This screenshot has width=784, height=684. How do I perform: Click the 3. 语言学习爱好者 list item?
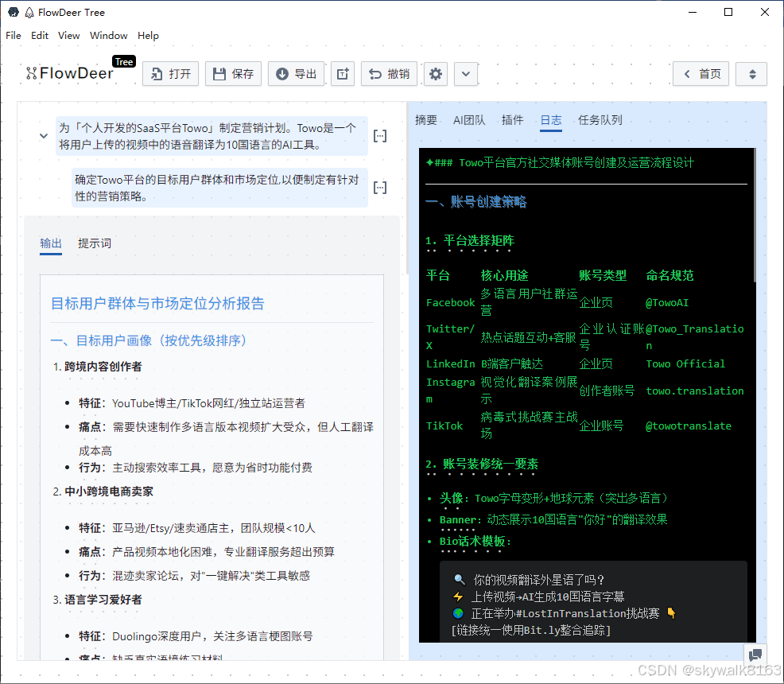98,600
